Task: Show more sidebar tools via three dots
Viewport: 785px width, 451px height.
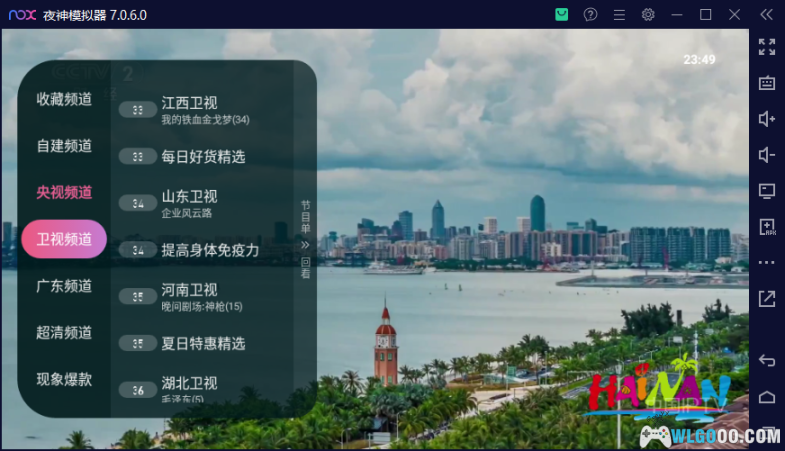Action: pyautogui.click(x=766, y=262)
